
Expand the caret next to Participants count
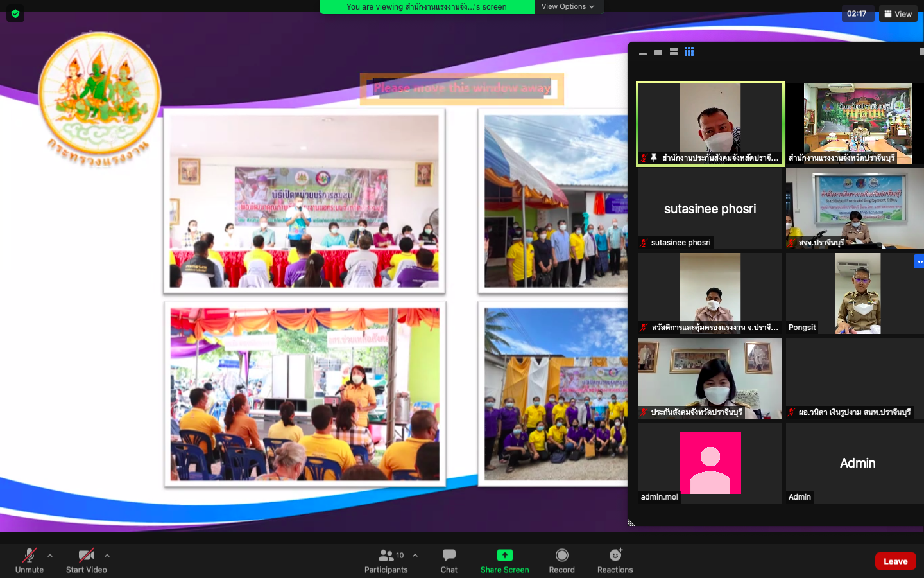(415, 556)
